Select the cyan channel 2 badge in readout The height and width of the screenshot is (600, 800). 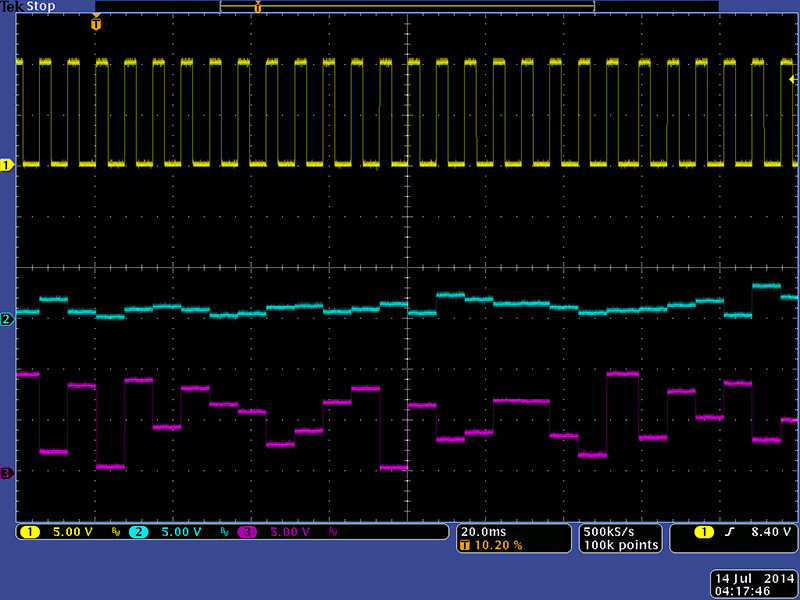[138, 532]
